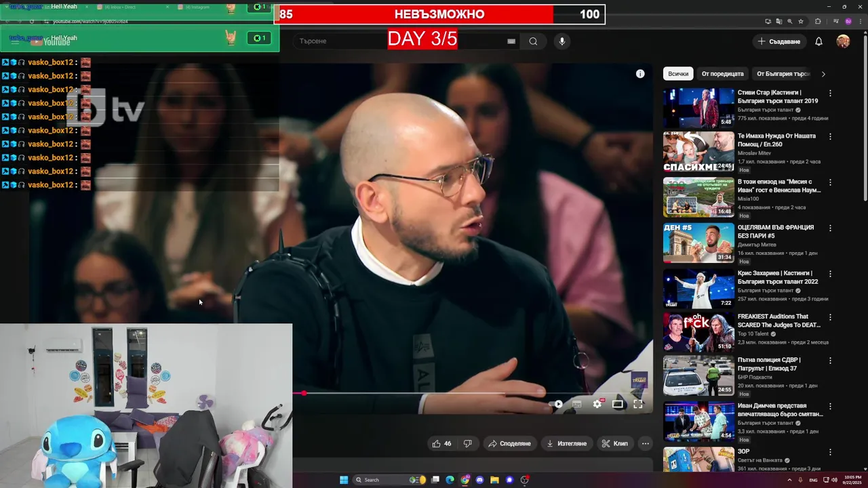Image resolution: width=868 pixels, height=488 pixels.
Task: Open Chrome three-dot menu
Action: click(860, 22)
